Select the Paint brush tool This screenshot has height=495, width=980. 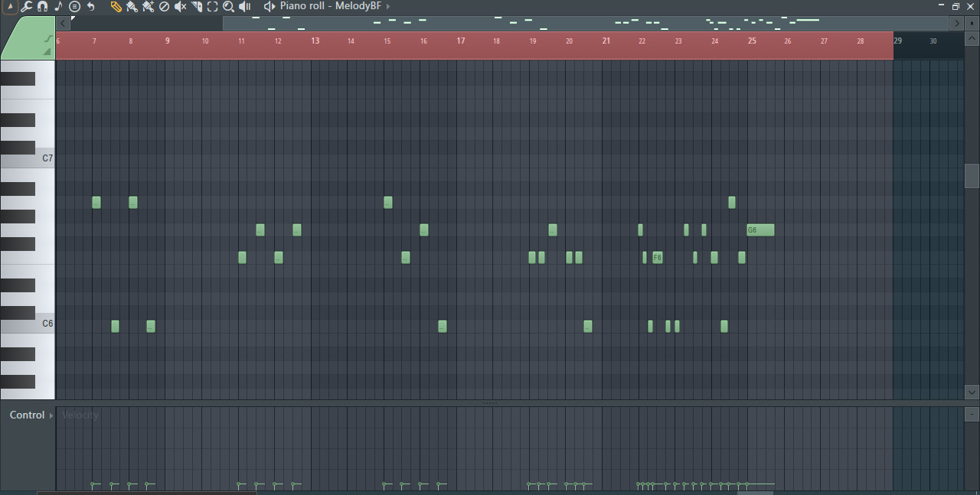click(131, 6)
